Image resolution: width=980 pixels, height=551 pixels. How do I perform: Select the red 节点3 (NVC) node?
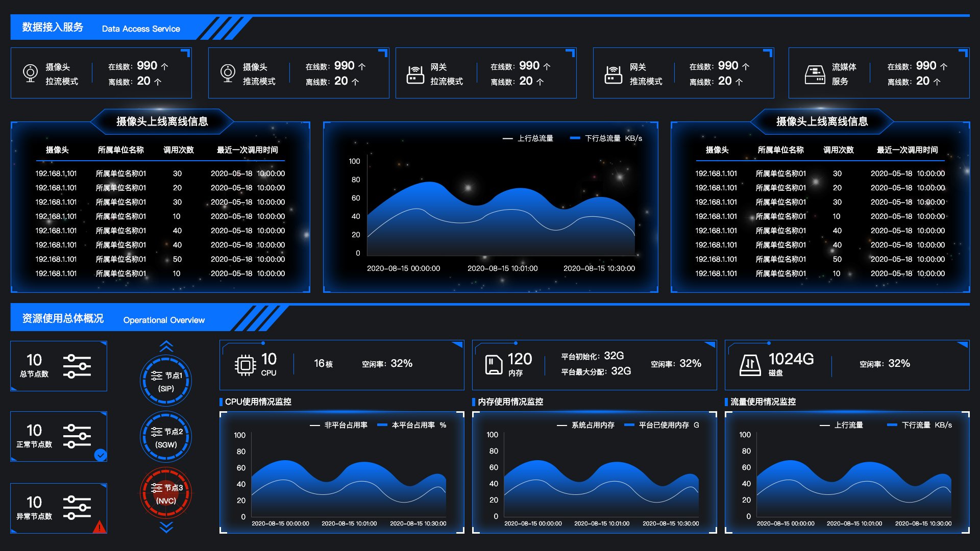[166, 493]
